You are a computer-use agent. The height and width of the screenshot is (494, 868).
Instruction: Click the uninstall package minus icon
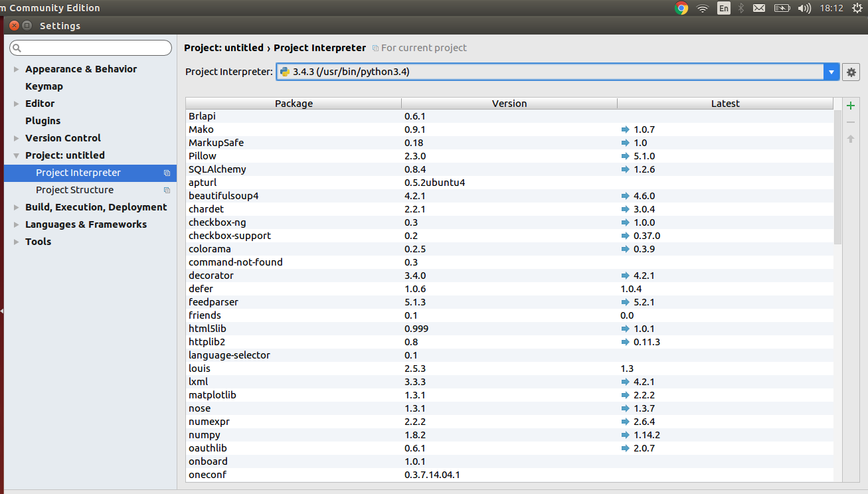point(851,122)
